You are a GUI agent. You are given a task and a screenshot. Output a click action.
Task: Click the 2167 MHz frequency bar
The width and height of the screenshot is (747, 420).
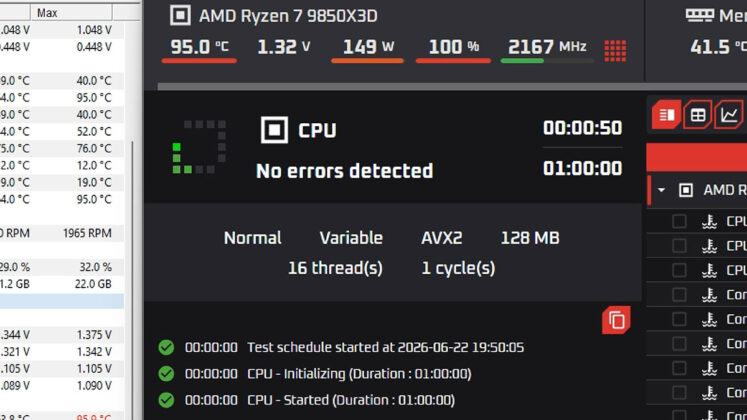click(547, 61)
